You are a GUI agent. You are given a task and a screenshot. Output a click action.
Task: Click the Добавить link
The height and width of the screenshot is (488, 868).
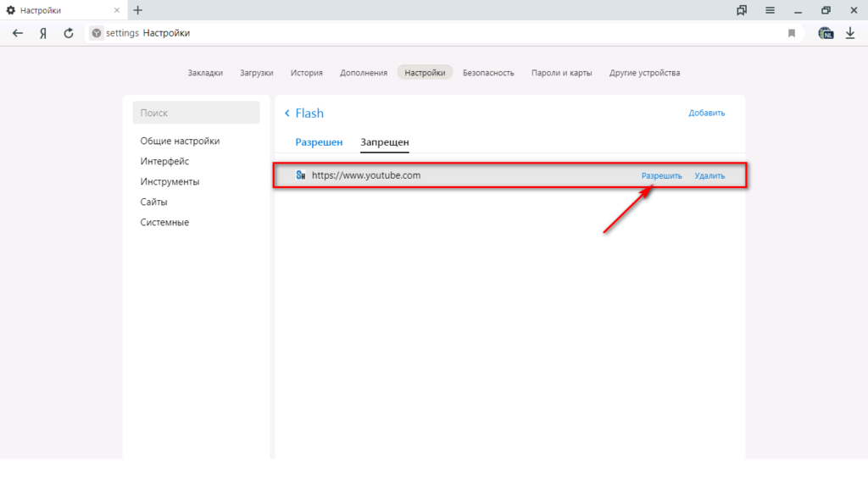(706, 113)
